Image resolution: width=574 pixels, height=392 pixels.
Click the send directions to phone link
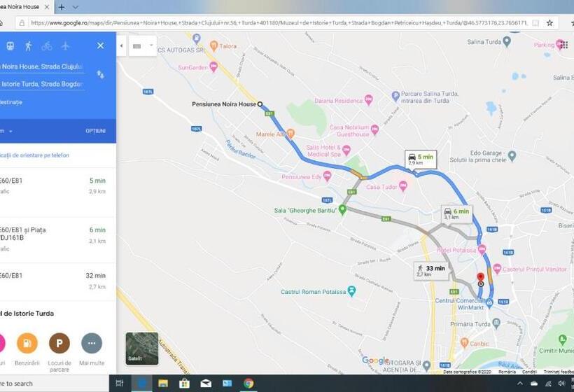click(35, 155)
